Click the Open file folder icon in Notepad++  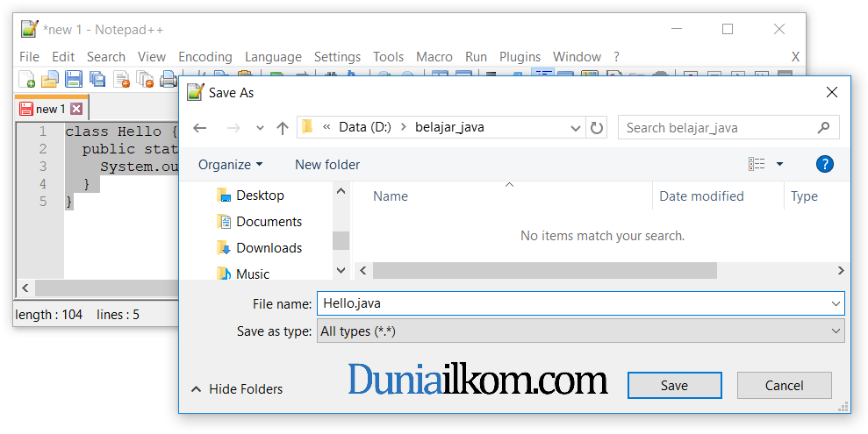pyautogui.click(x=50, y=79)
